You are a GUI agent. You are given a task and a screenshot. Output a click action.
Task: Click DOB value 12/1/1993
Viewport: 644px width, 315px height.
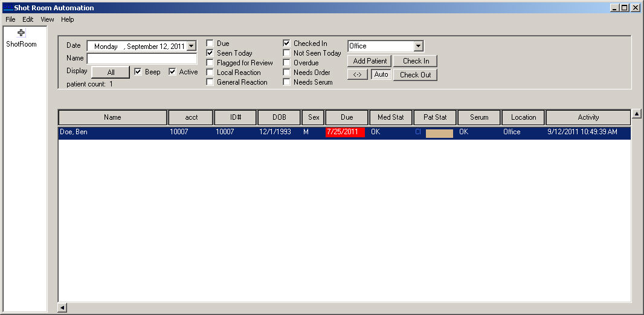point(275,132)
